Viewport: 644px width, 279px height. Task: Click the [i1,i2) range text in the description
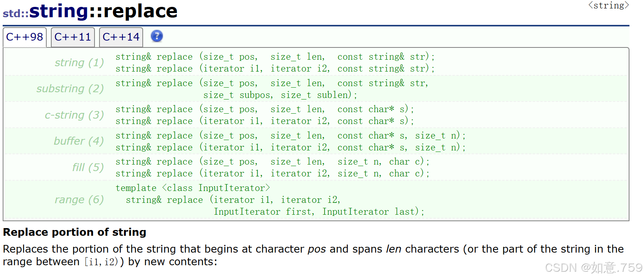coord(102,262)
